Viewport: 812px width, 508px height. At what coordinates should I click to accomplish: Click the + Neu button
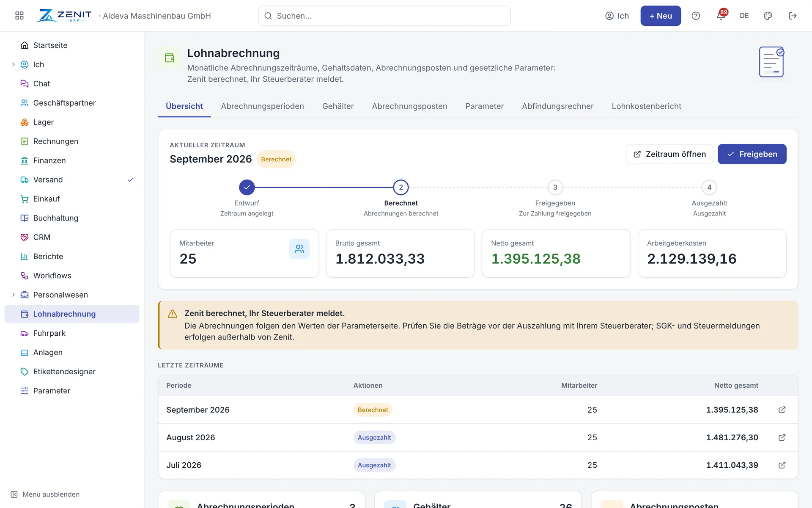pyautogui.click(x=661, y=16)
